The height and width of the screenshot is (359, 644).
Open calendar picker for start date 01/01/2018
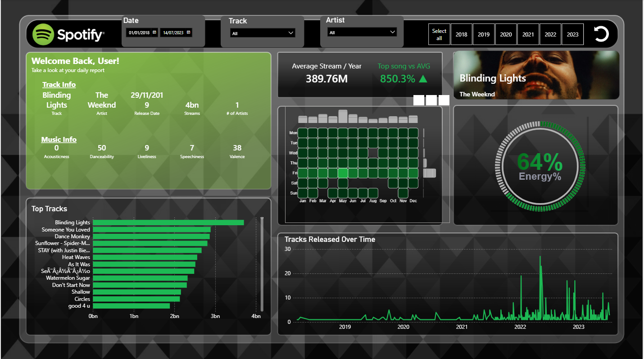pos(154,32)
